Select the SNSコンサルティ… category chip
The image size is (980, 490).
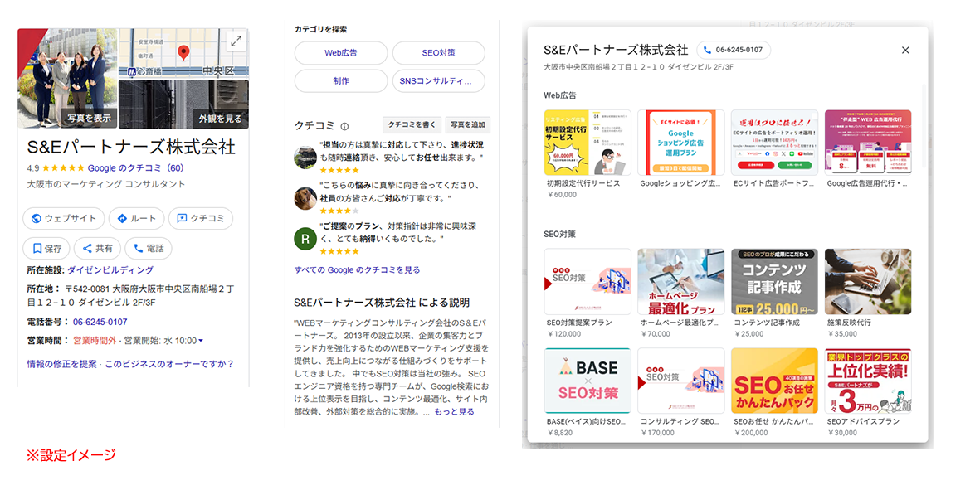(x=438, y=81)
